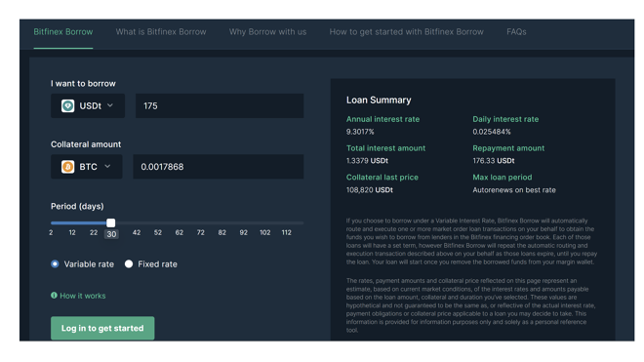This screenshot has height=362, width=644.
Task: Click the Total interest amount 1.3379 USDt
Action: click(x=367, y=161)
